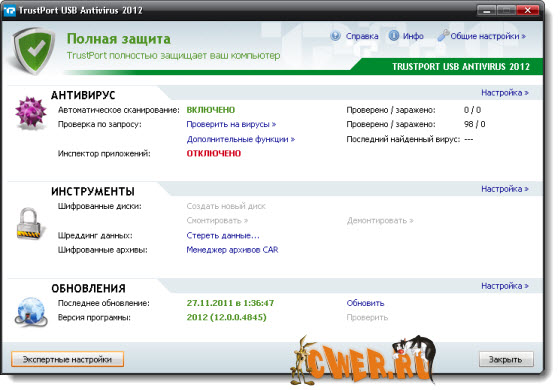
Task: Click the Закрыть button
Action: coord(506,359)
